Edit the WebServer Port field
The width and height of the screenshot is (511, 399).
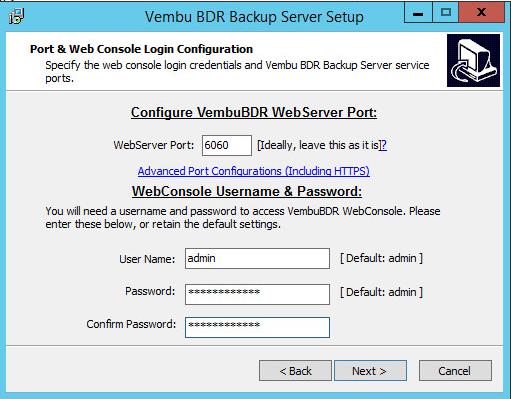coord(227,145)
